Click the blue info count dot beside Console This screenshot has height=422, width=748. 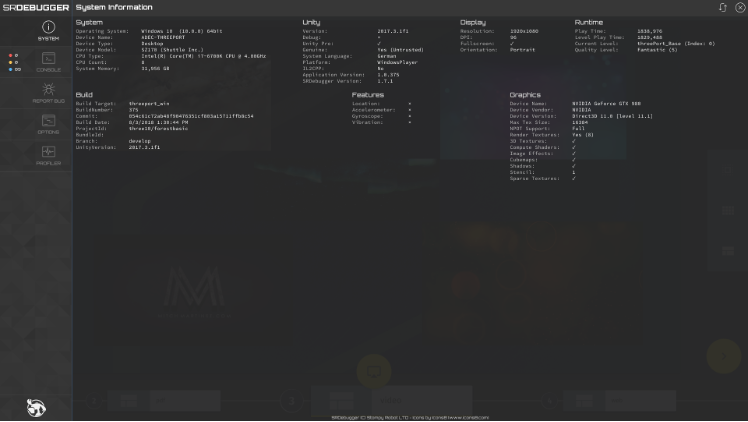[x=10, y=70]
